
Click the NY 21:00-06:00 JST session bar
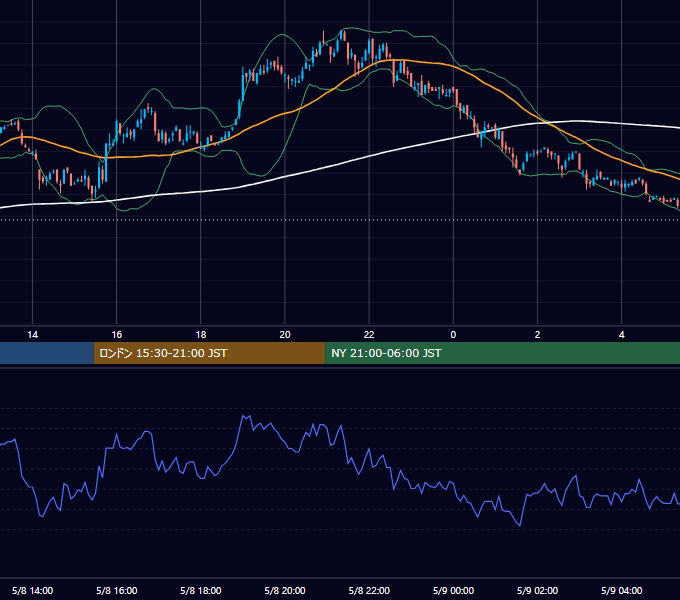coord(503,353)
